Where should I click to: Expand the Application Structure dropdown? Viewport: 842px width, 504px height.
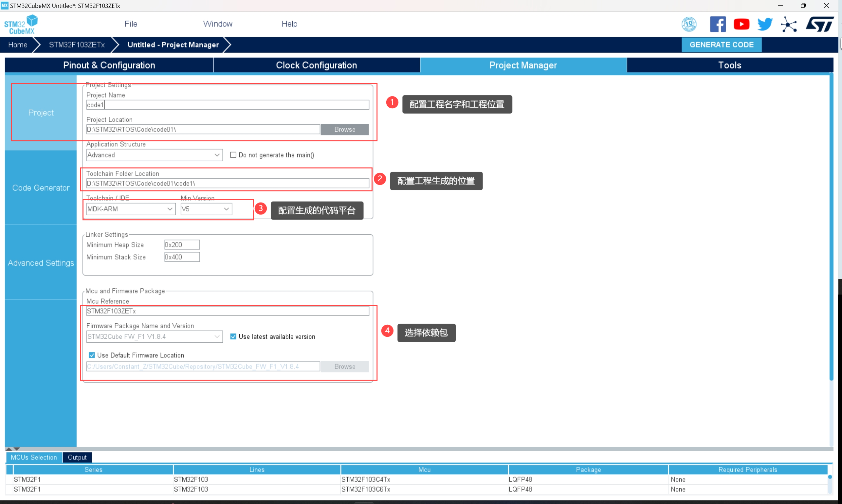pyautogui.click(x=155, y=155)
